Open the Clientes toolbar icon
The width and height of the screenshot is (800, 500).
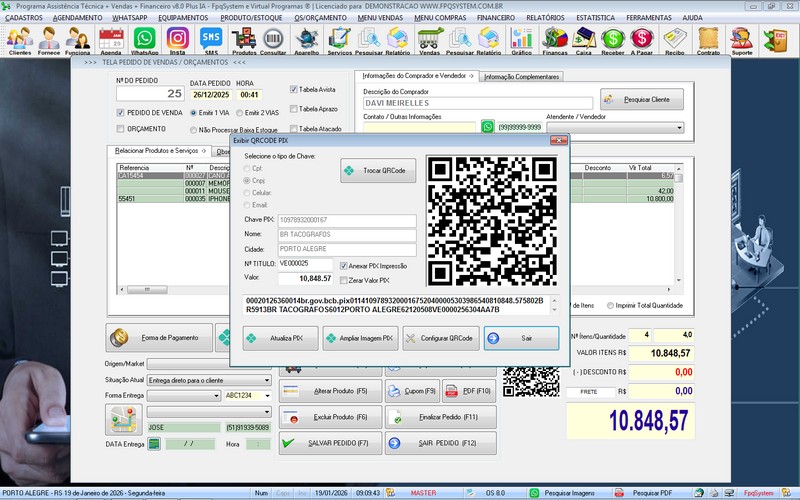point(20,40)
